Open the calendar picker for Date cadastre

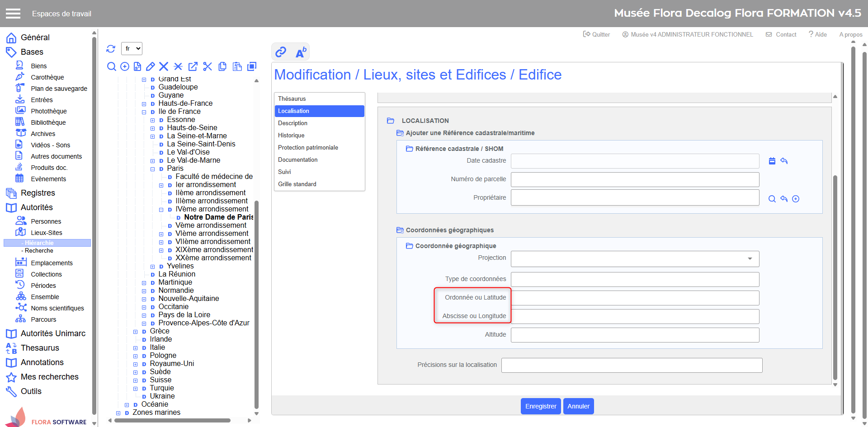point(772,161)
